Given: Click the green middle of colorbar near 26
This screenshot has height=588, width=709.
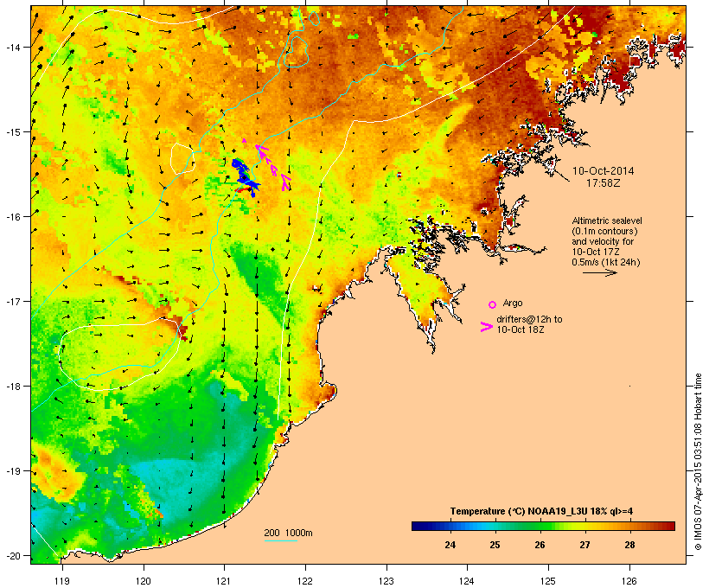Looking at the screenshot, I should [540, 526].
